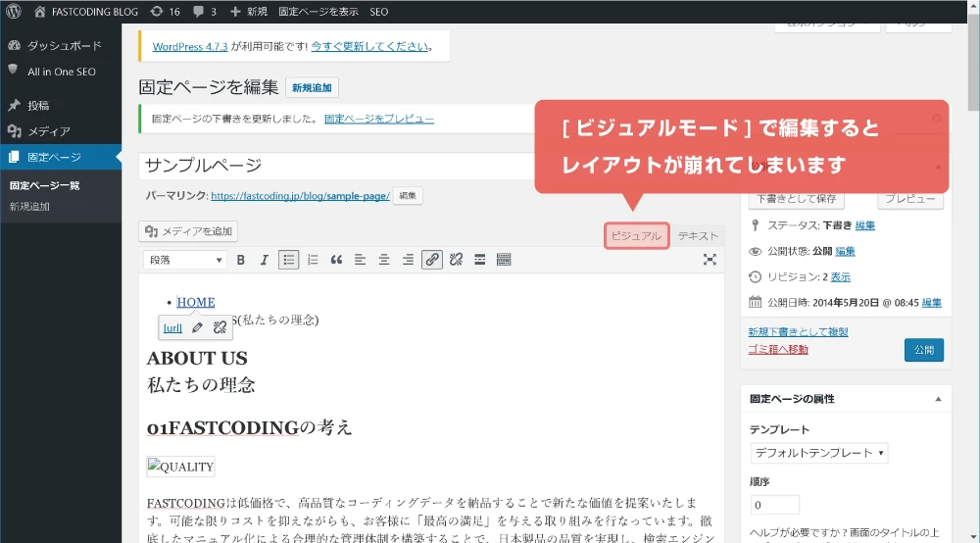This screenshot has height=543, width=980.
Task: Click pencil edit icon in link popup
Action: pos(198,327)
